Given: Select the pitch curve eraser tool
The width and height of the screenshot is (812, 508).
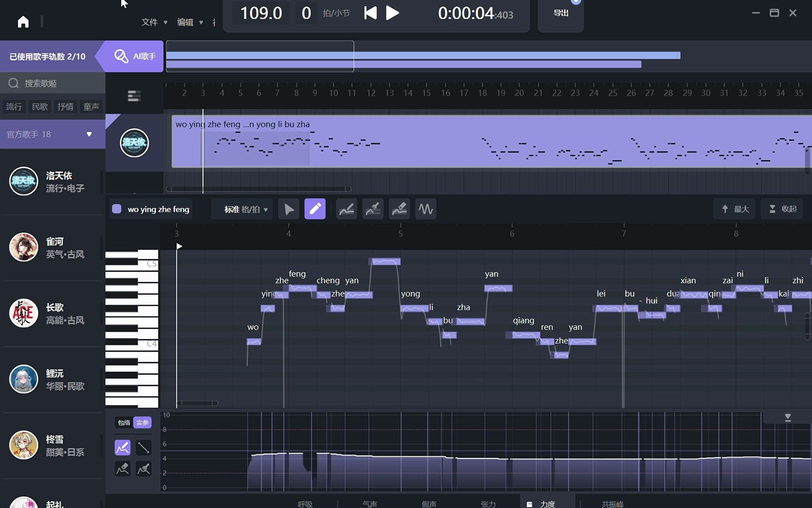Looking at the screenshot, I should (x=399, y=209).
